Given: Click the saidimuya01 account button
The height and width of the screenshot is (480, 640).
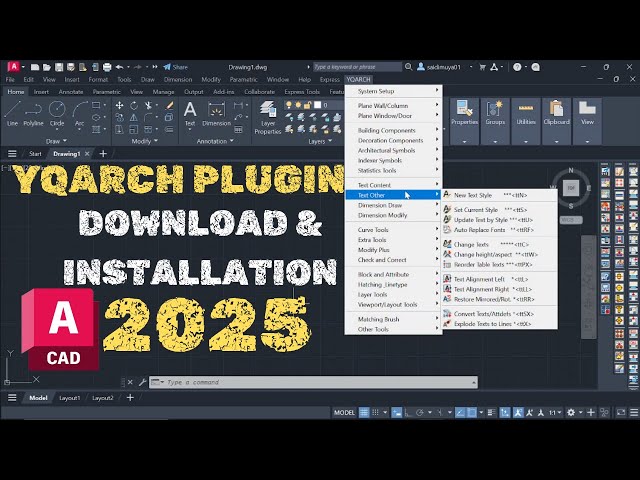Looking at the screenshot, I should point(439,67).
